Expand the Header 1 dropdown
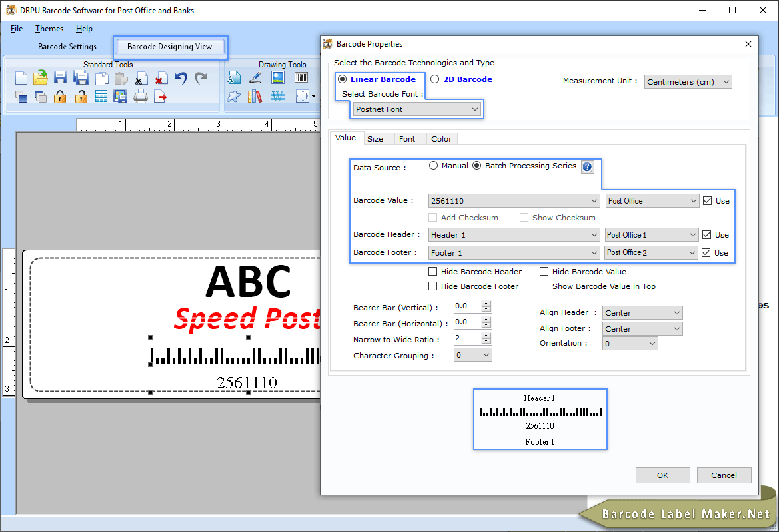The image size is (779, 532). click(514, 235)
